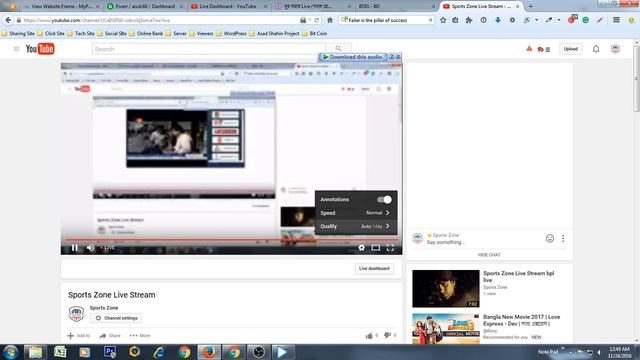Image resolution: width=640 pixels, height=360 pixels.
Task: Open a new browser tab
Action: pos(530,6)
